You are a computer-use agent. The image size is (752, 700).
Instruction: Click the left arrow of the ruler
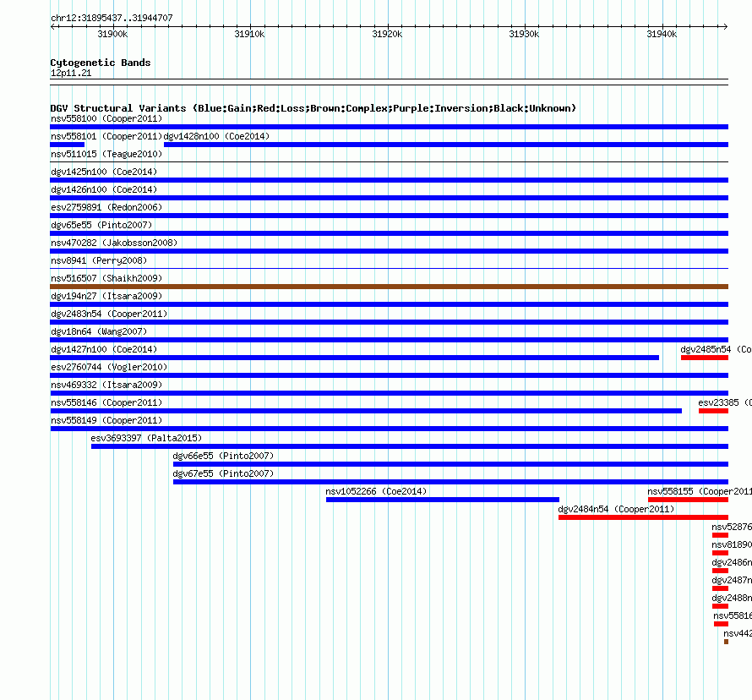(52, 27)
